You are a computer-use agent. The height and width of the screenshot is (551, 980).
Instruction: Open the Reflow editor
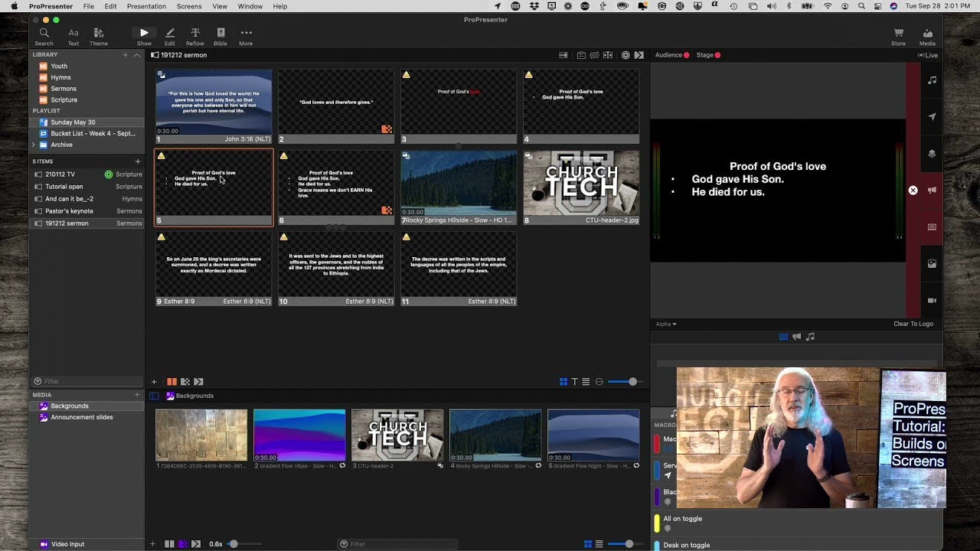click(x=195, y=37)
